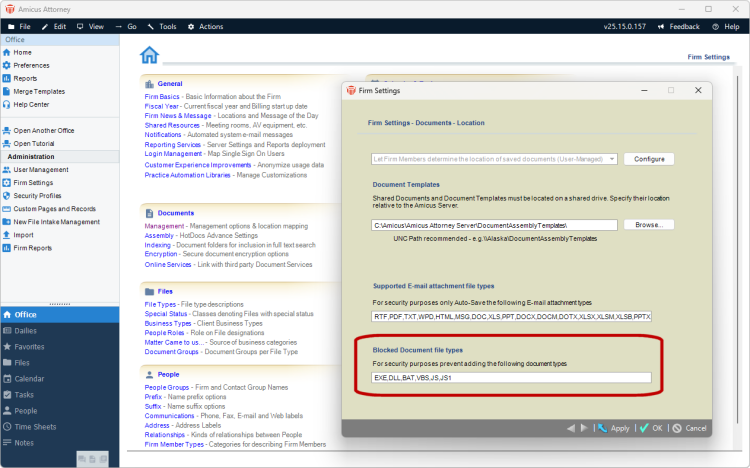Open the Shared Resources link

pos(172,125)
